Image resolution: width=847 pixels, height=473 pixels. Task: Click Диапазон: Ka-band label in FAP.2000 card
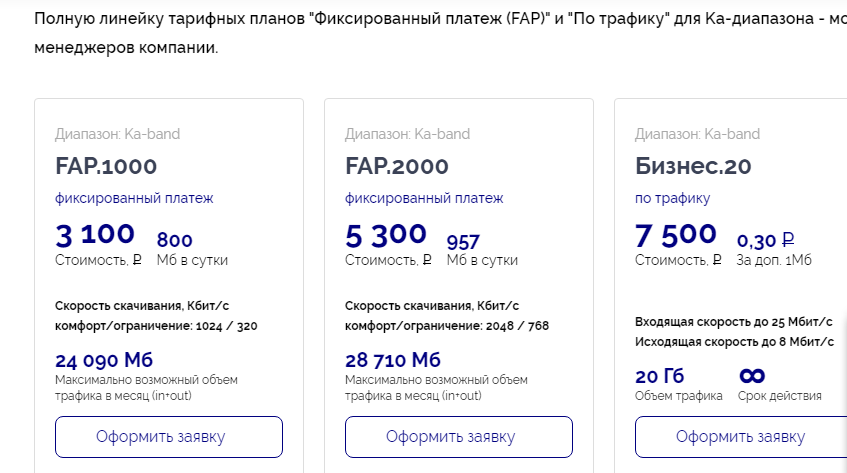(x=407, y=134)
